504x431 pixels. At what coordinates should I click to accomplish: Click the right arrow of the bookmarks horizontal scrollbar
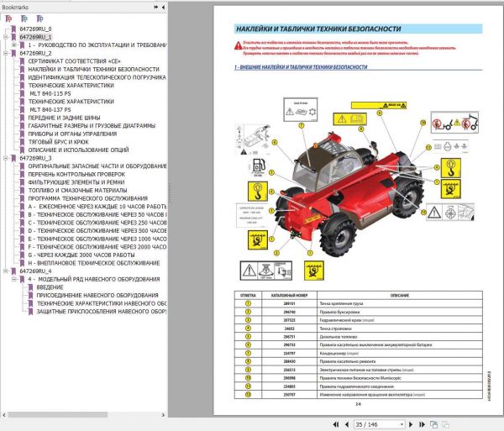coord(163,415)
